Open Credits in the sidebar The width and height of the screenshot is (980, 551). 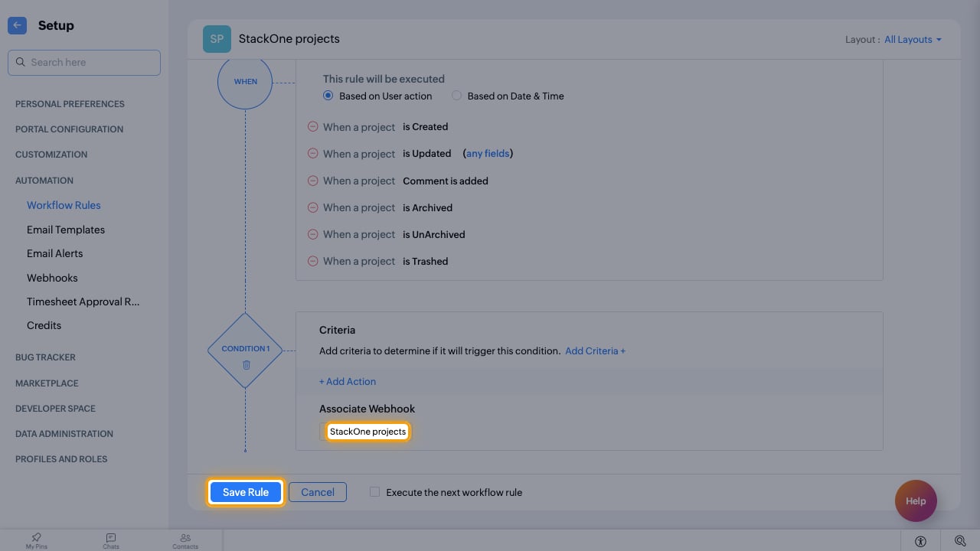pos(44,325)
